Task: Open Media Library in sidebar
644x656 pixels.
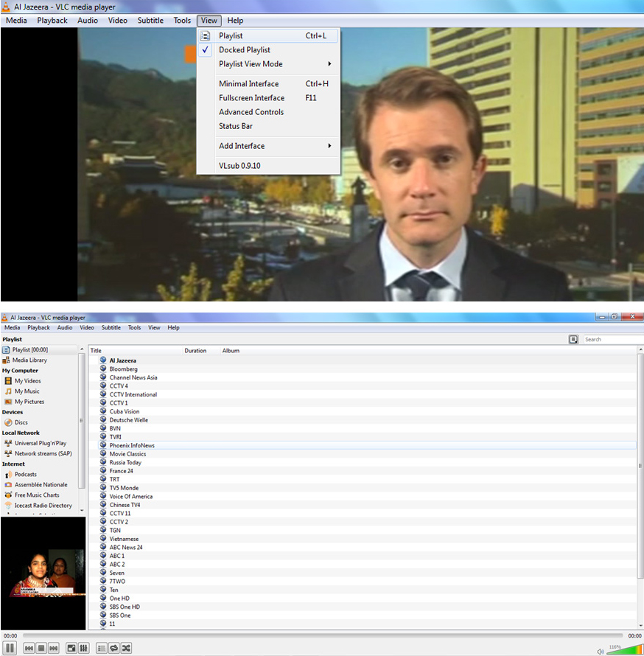Action: [x=29, y=360]
